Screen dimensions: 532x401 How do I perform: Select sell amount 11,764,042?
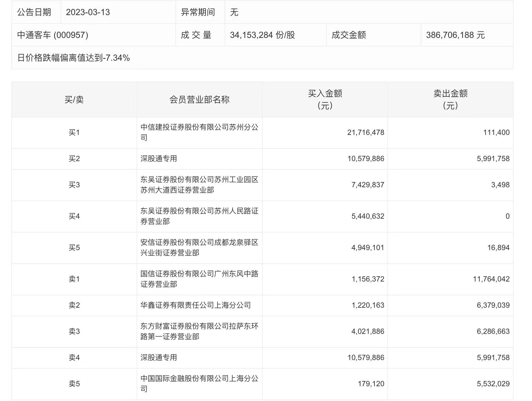pyautogui.click(x=491, y=279)
